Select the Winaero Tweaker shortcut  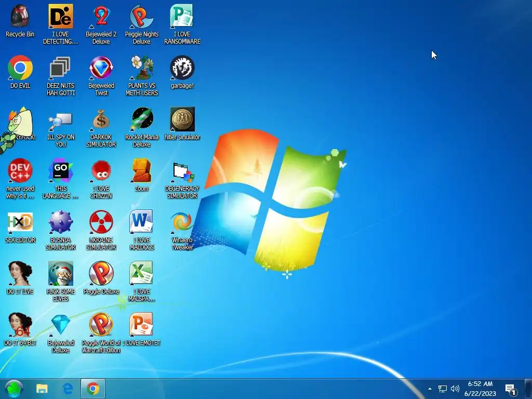coord(182,222)
